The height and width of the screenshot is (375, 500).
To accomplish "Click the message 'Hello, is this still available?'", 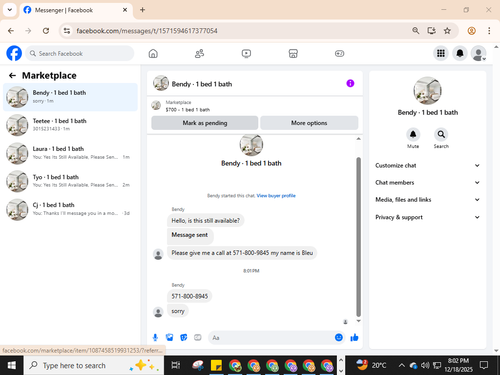I will point(205,221).
